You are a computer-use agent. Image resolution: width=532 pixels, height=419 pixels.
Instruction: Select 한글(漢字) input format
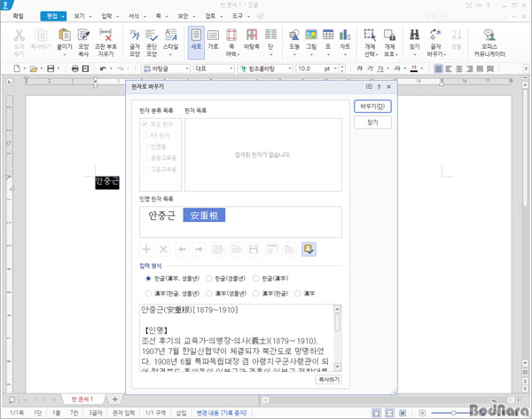(x=270, y=279)
